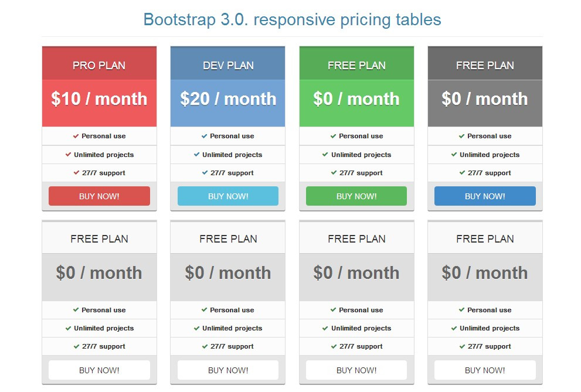The image size is (581, 392).
Task: Click Pro Plan's Unlimited projects checkmark icon
Action: 68,155
